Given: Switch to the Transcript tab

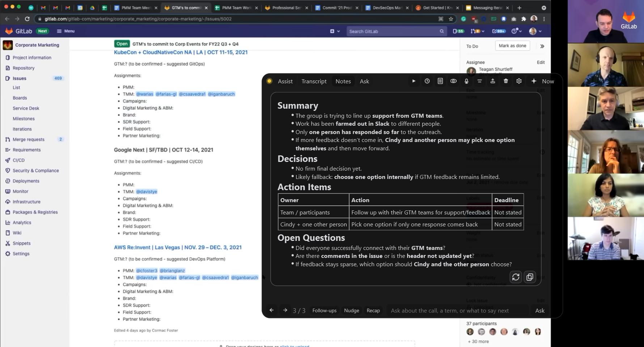Looking at the screenshot, I should click(x=314, y=81).
